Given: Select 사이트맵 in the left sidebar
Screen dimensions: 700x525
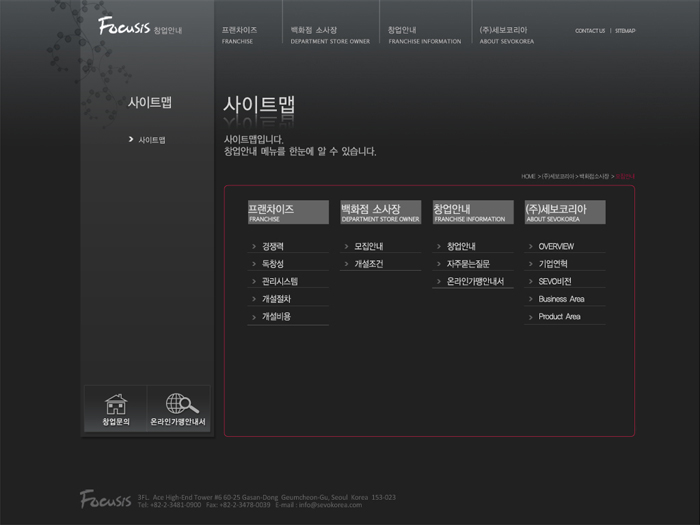Looking at the screenshot, I should pyautogui.click(x=152, y=140).
